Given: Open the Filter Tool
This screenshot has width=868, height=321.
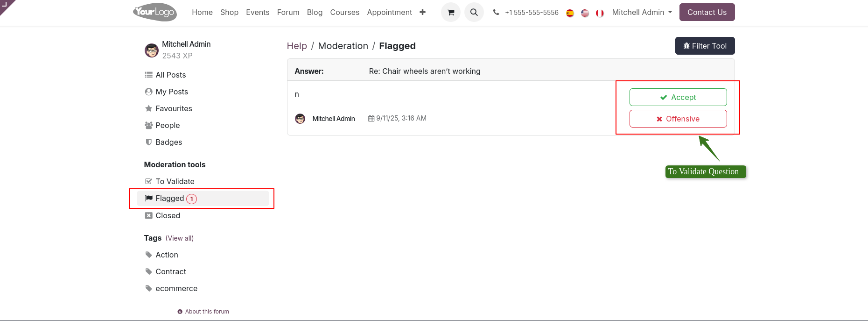Looking at the screenshot, I should [705, 46].
